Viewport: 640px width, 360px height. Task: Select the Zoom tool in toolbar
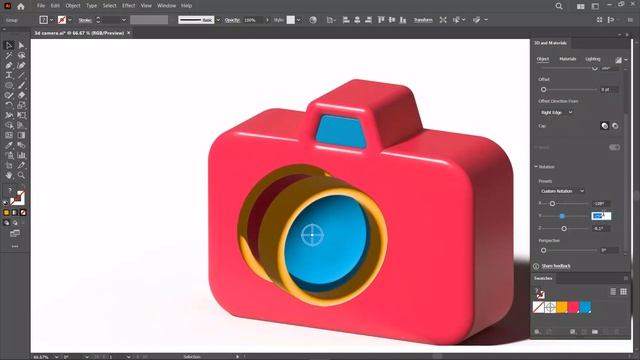[21, 175]
